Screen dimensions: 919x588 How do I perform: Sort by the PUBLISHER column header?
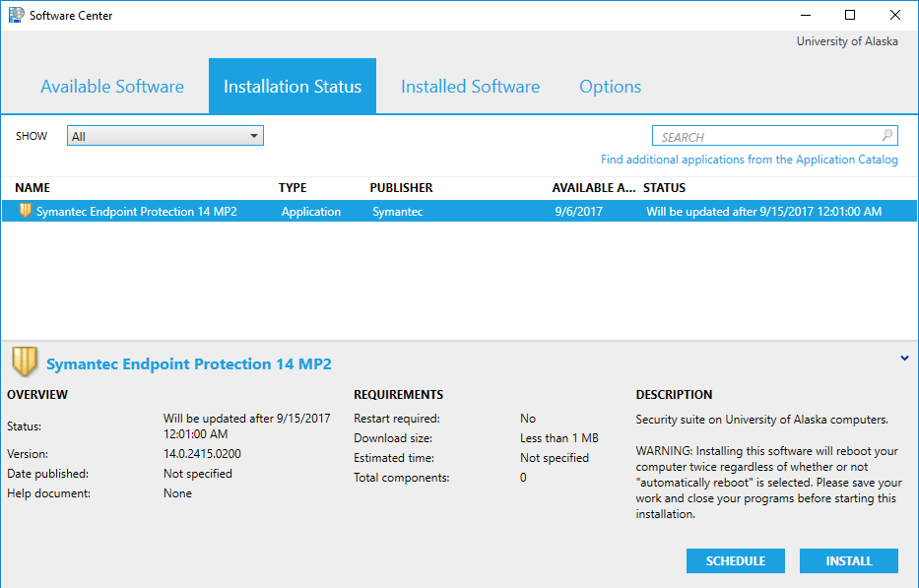[x=401, y=187]
